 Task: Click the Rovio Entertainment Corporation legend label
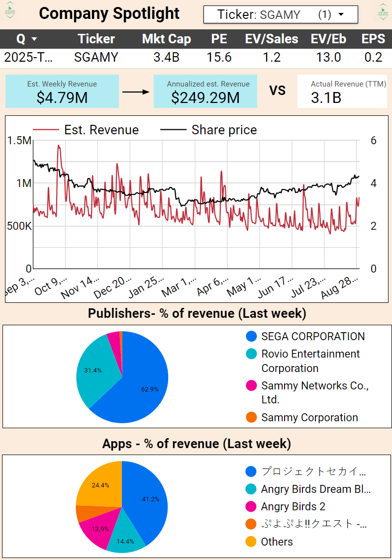point(310,361)
